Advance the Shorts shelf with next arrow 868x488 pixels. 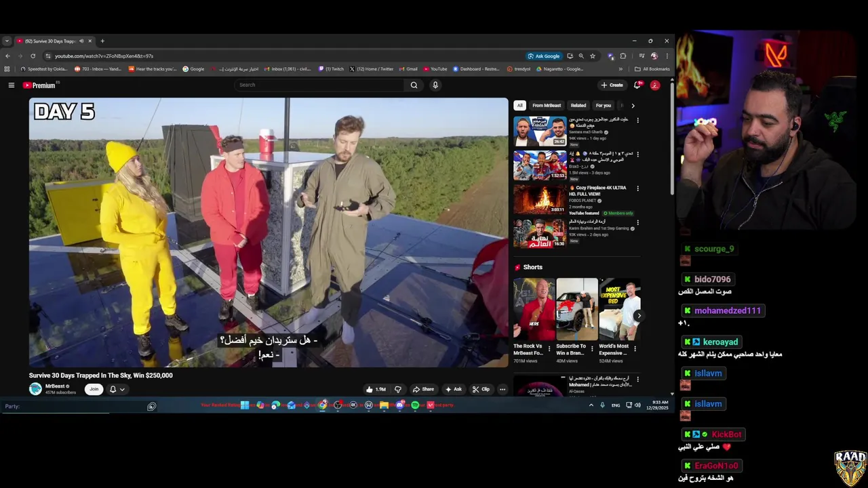(639, 316)
